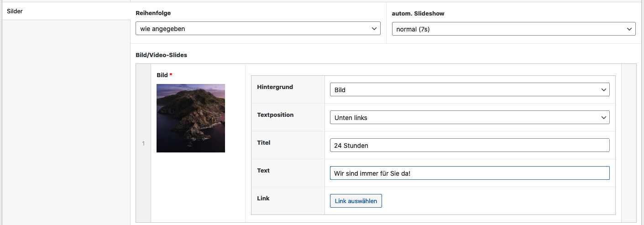Expand the Textposition dropdown showing Unten links

(x=469, y=118)
